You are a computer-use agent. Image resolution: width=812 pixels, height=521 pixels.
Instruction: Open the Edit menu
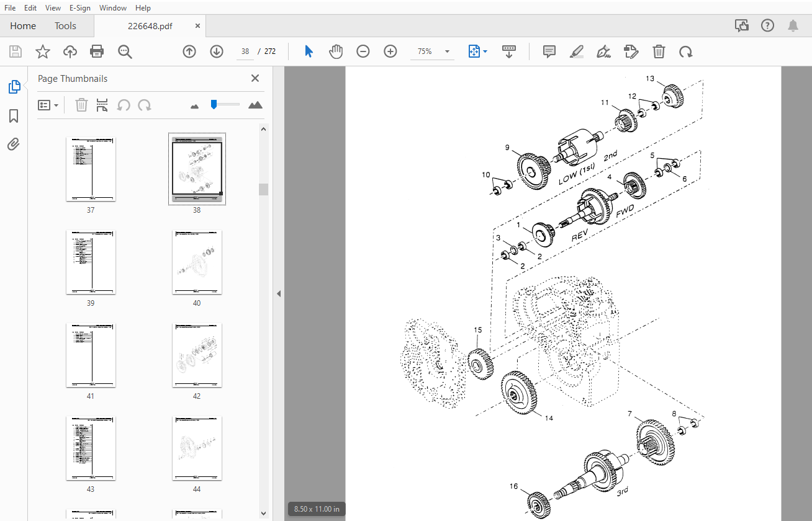(30, 8)
